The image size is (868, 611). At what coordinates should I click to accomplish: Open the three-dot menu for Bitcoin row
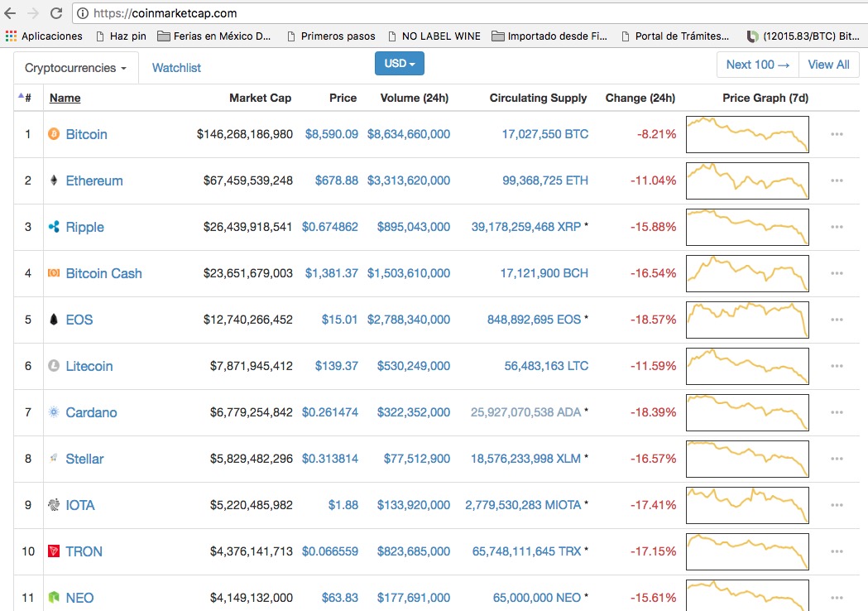click(837, 134)
